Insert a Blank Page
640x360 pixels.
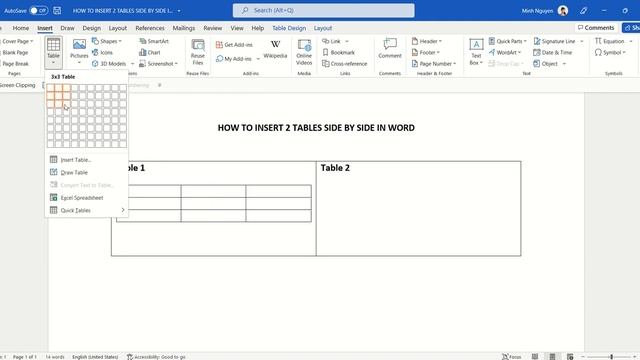(x=15, y=53)
